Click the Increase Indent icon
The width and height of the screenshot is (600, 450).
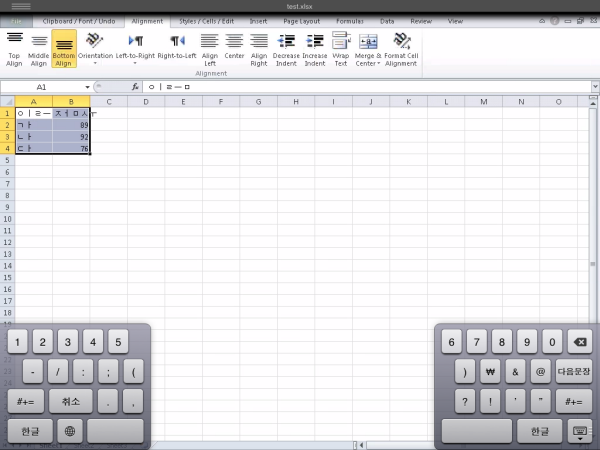(x=315, y=49)
